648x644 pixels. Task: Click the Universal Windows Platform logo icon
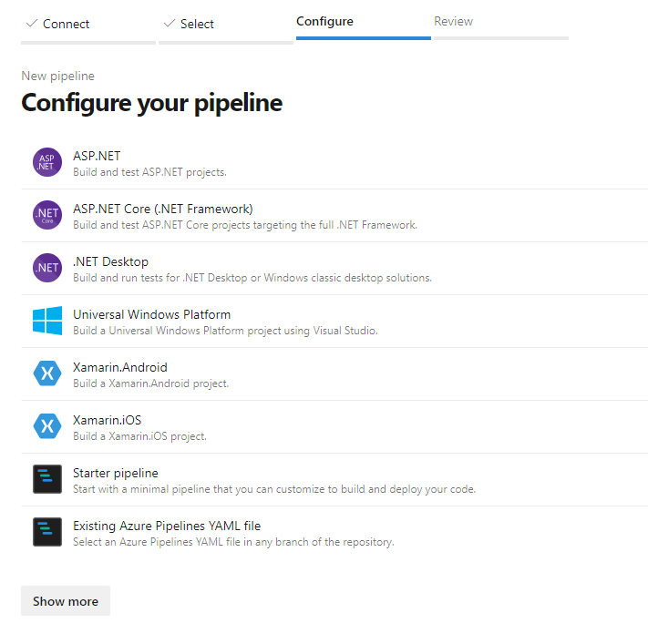tap(47, 321)
